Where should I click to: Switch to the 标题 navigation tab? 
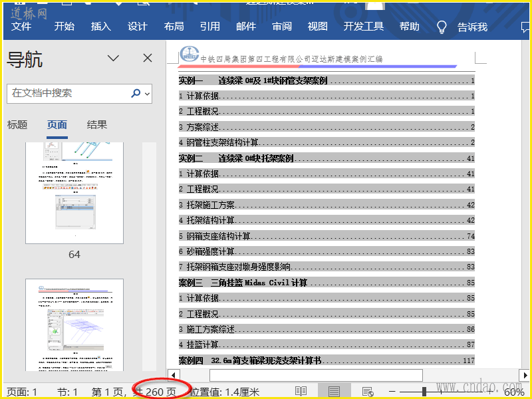pyautogui.click(x=17, y=125)
